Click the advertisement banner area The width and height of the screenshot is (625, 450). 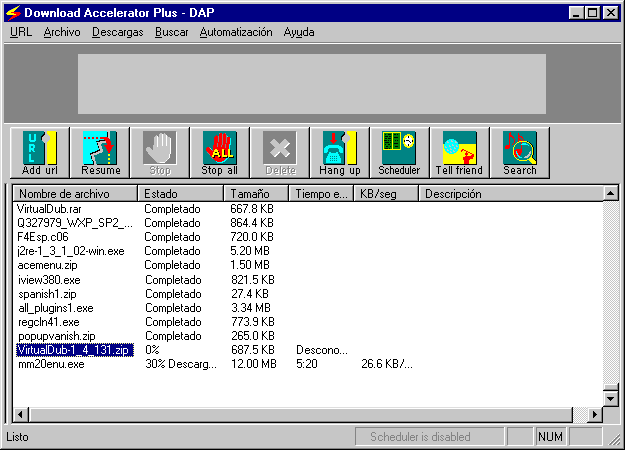[x=312, y=83]
